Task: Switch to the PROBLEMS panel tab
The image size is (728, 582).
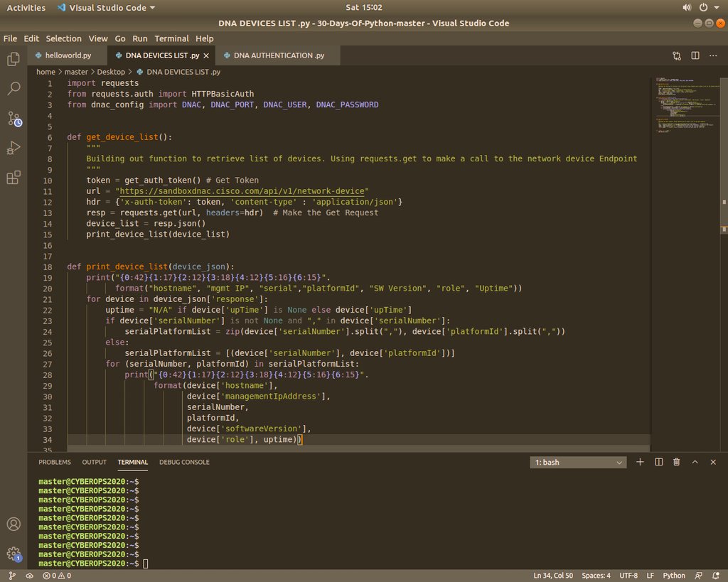Action: (55, 462)
